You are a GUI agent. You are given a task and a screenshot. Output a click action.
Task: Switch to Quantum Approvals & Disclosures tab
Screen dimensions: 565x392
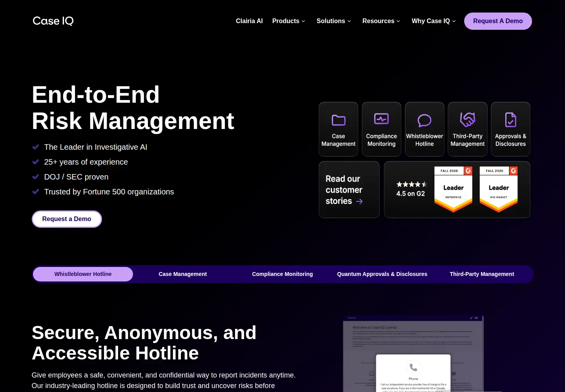coord(382,274)
